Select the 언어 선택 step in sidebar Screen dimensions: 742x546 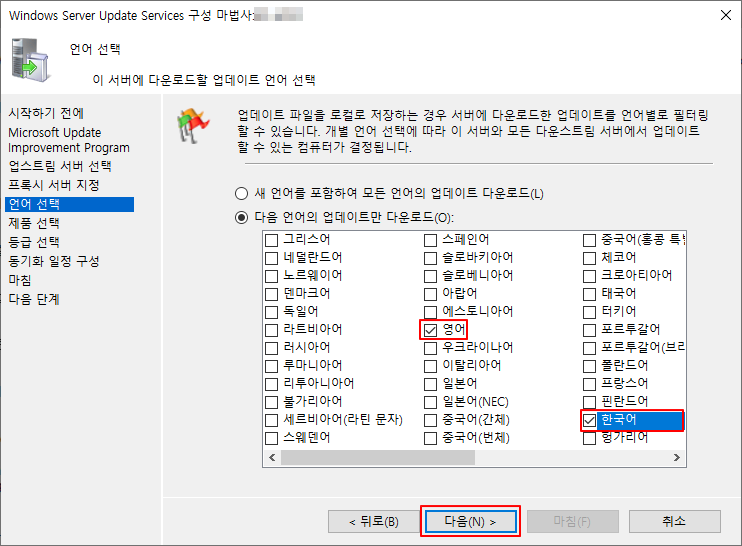click(x=70, y=204)
